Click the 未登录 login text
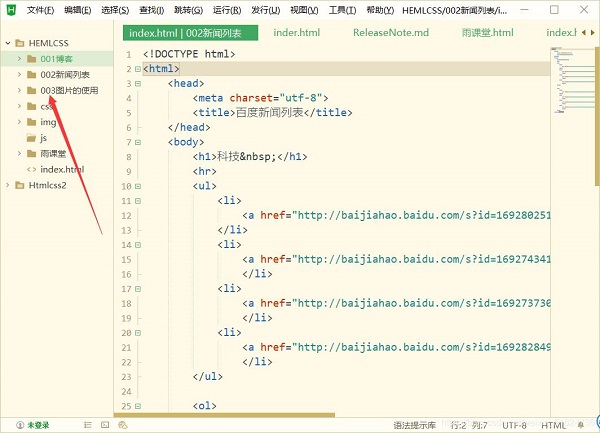600x433 pixels. [38, 425]
